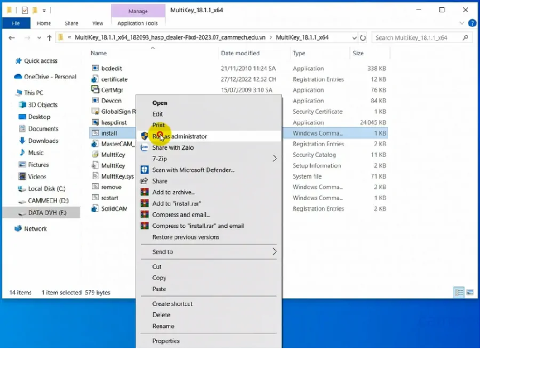Switch to large icons view in status bar
Screen dimensions: 540x392
click(470, 293)
